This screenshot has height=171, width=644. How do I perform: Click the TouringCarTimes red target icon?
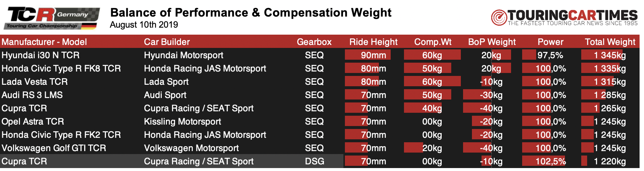499,17
